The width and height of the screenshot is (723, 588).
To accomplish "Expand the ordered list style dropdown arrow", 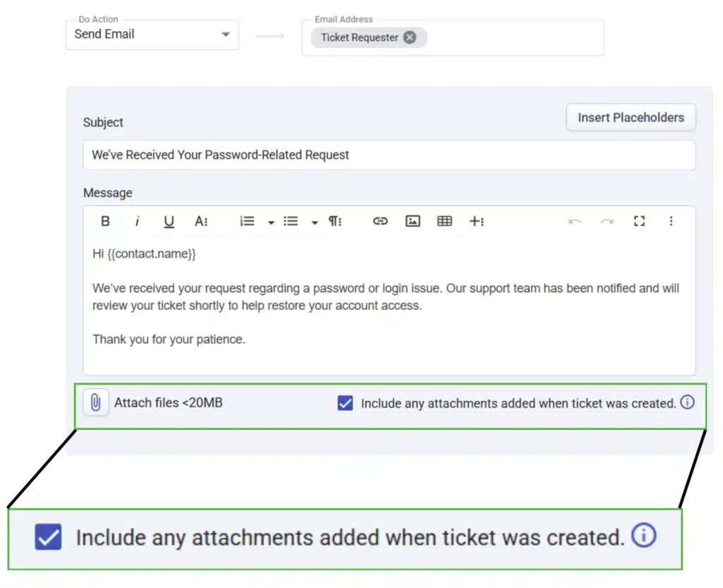I will pos(271,222).
